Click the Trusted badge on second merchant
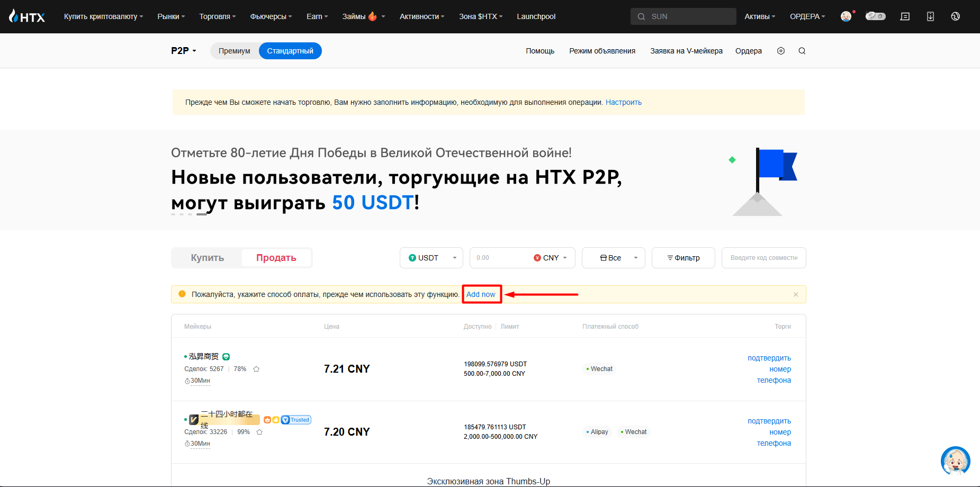 pos(296,420)
